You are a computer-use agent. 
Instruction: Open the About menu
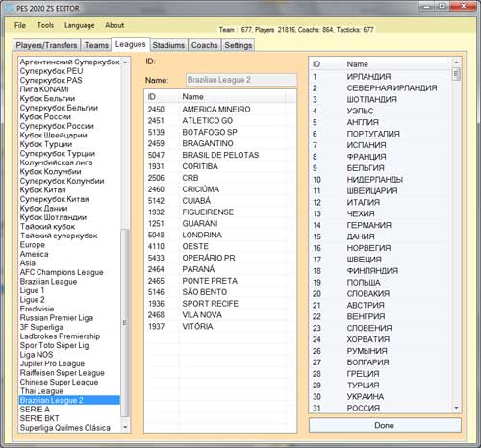coord(114,25)
